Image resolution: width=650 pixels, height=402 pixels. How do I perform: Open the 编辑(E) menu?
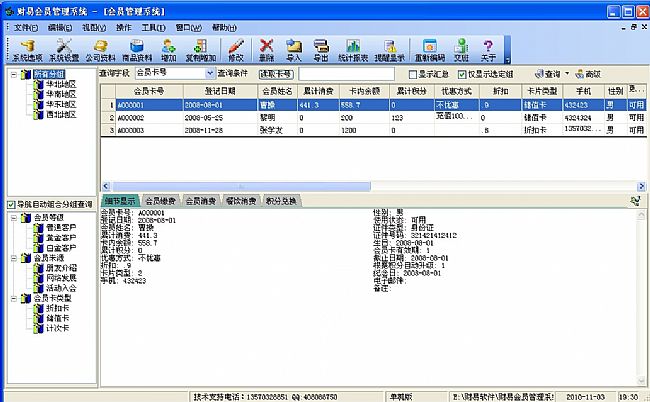point(60,28)
